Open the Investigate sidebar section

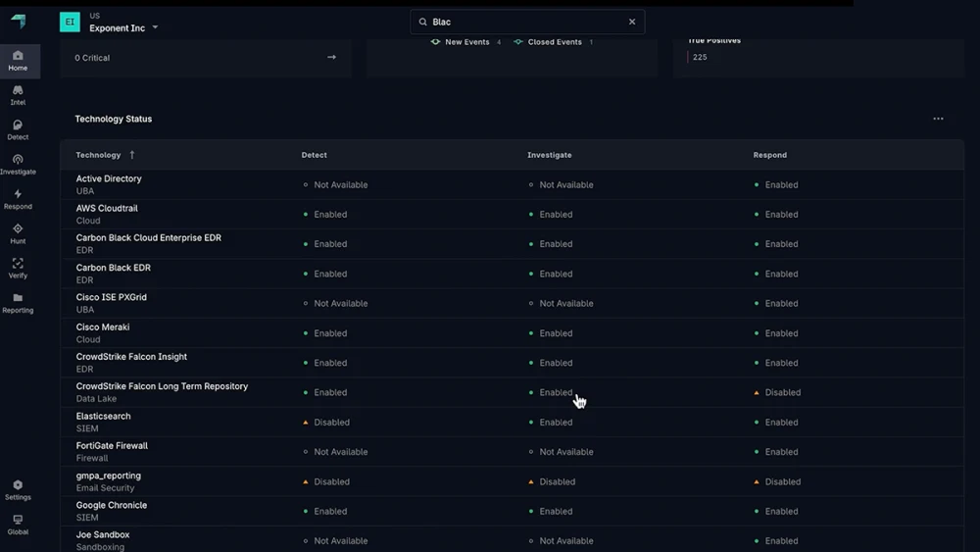[x=18, y=165]
